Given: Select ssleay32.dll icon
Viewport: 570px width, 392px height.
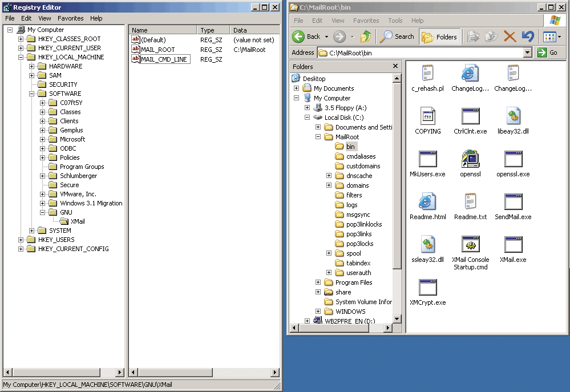Looking at the screenshot, I should pos(427,244).
